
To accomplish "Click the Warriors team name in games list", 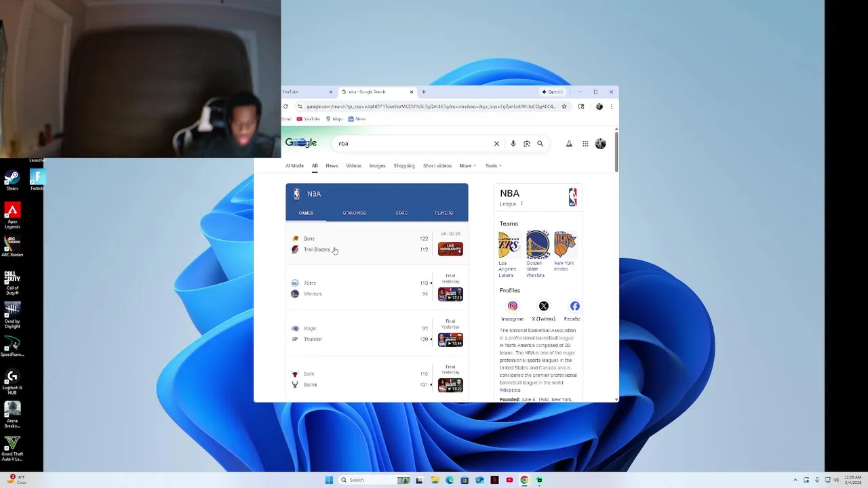I will (313, 294).
